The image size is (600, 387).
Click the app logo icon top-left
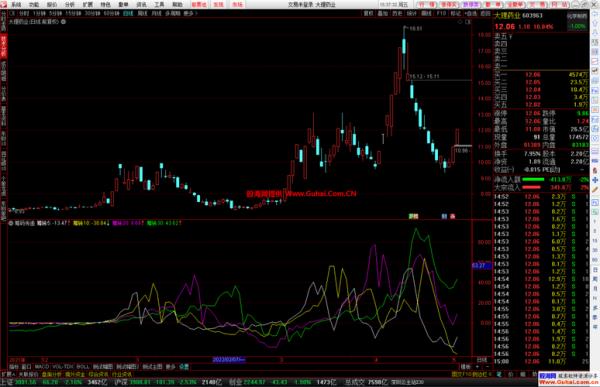pyautogui.click(x=4, y=4)
